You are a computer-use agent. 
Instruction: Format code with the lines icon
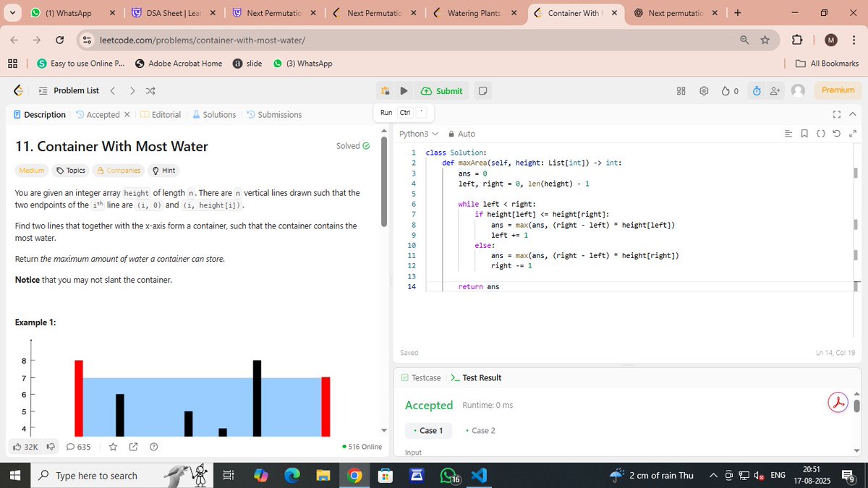coord(788,134)
